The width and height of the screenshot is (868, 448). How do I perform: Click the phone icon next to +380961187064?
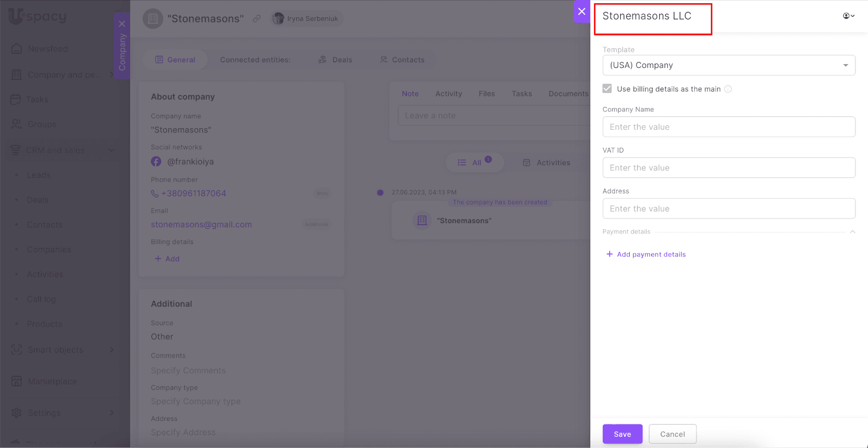coord(155,193)
